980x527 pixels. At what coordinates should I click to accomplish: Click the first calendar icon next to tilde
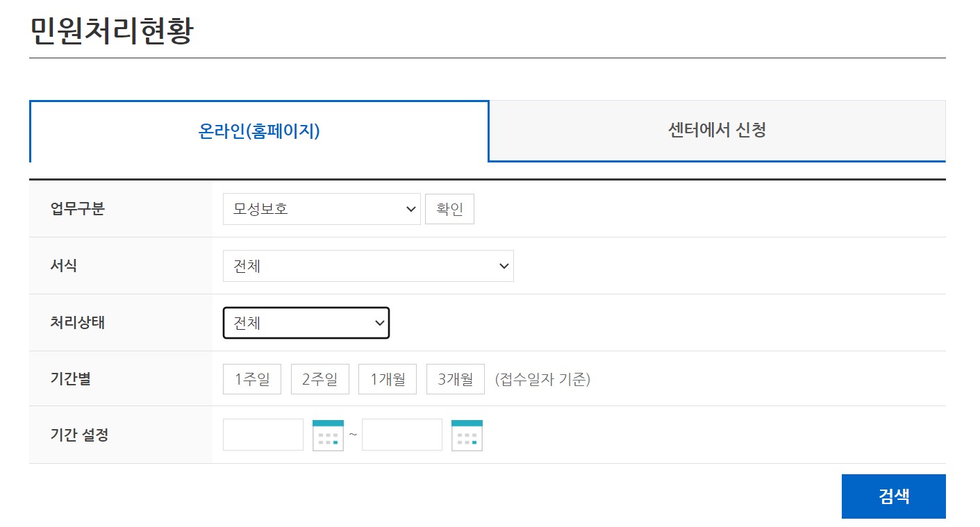327,435
